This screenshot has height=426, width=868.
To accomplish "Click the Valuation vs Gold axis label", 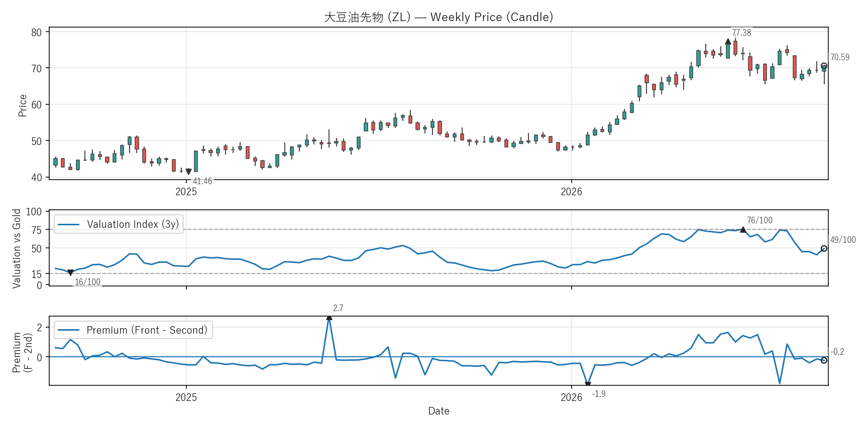I will (17, 248).
